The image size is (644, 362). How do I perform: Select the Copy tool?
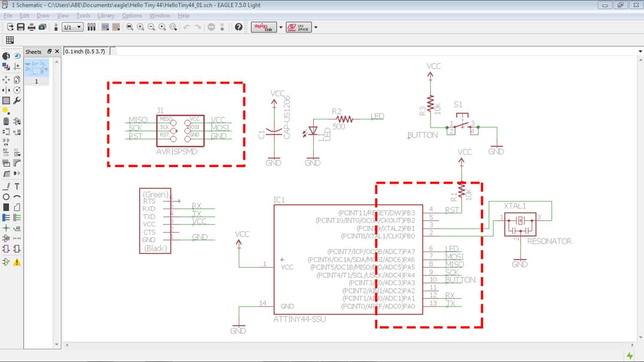(x=17, y=79)
